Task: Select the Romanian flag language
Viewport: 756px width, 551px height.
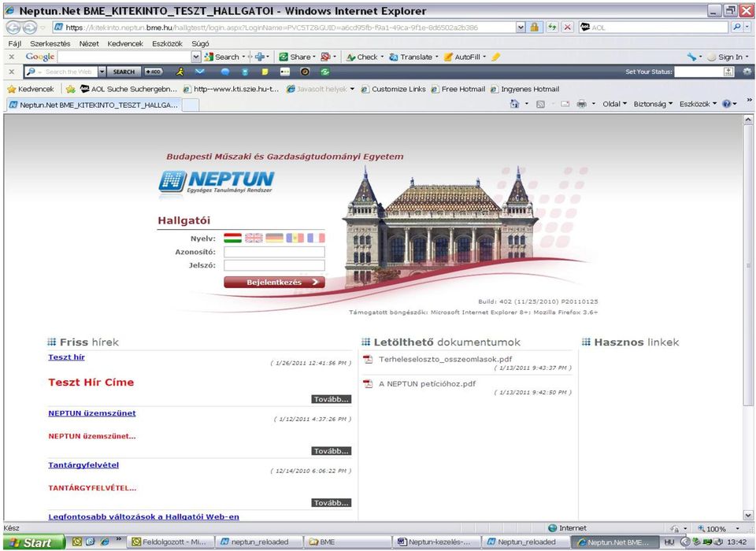Action: pyautogui.click(x=295, y=238)
